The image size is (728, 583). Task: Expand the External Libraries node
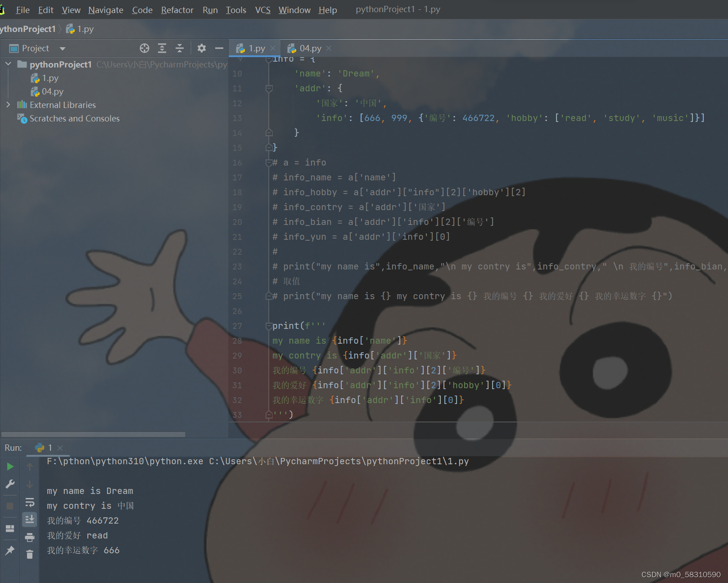pos(8,105)
